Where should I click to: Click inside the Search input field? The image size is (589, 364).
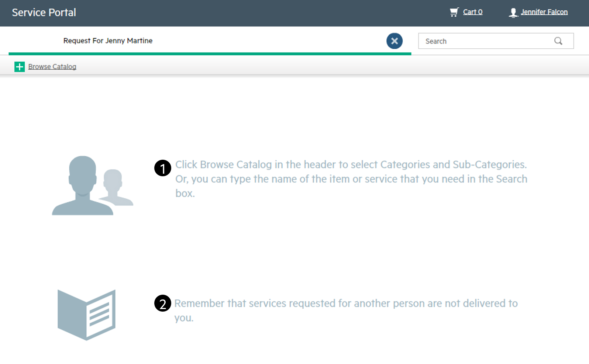(496, 41)
